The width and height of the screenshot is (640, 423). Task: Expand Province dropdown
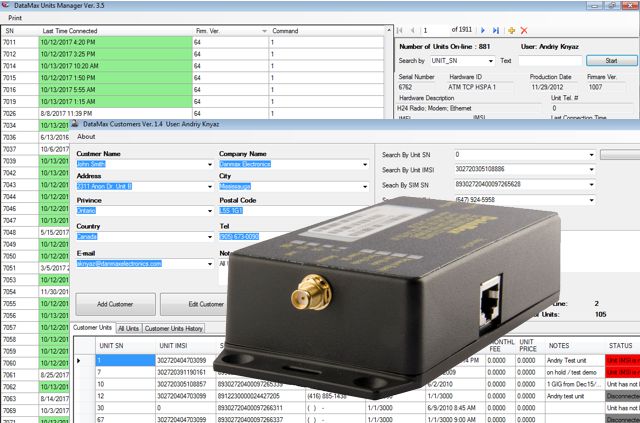210,211
